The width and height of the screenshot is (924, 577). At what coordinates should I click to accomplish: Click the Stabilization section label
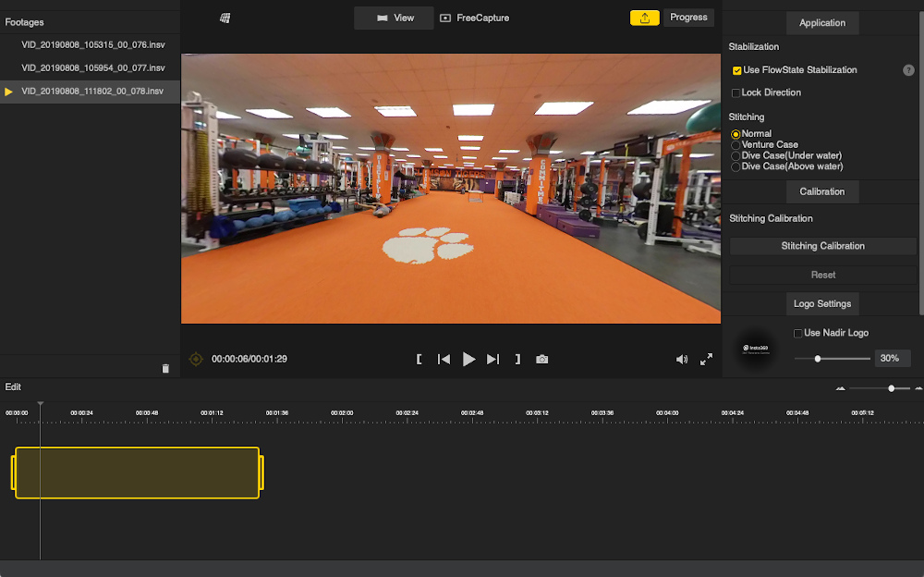pyautogui.click(x=754, y=46)
